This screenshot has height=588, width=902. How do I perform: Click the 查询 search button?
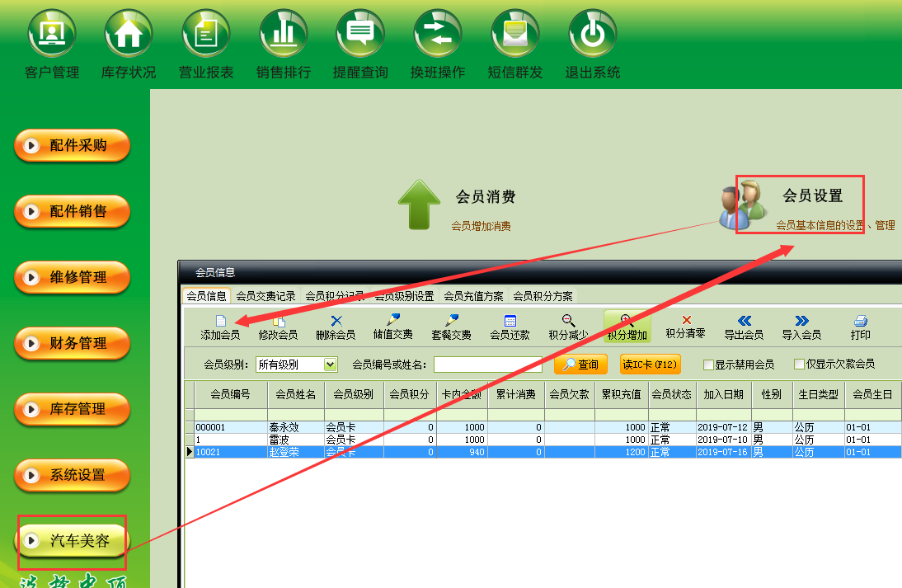pyautogui.click(x=580, y=365)
